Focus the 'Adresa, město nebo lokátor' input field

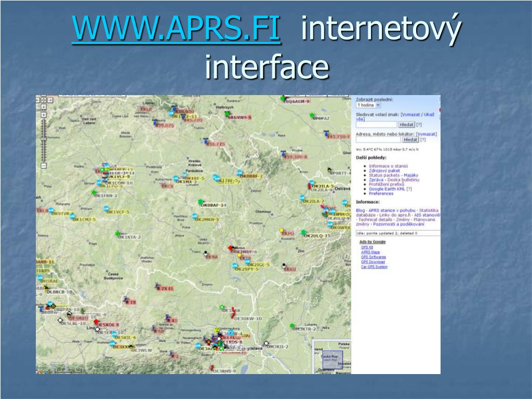coord(378,139)
